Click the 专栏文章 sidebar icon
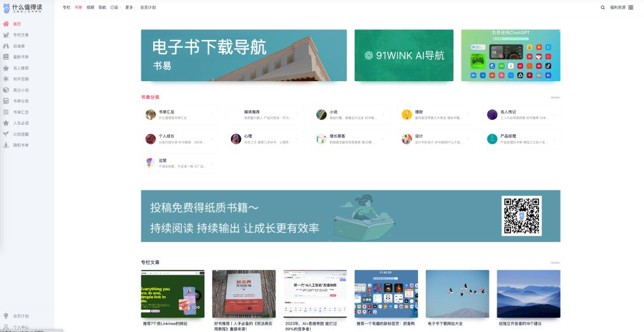The image size is (644, 332). [x=6, y=35]
